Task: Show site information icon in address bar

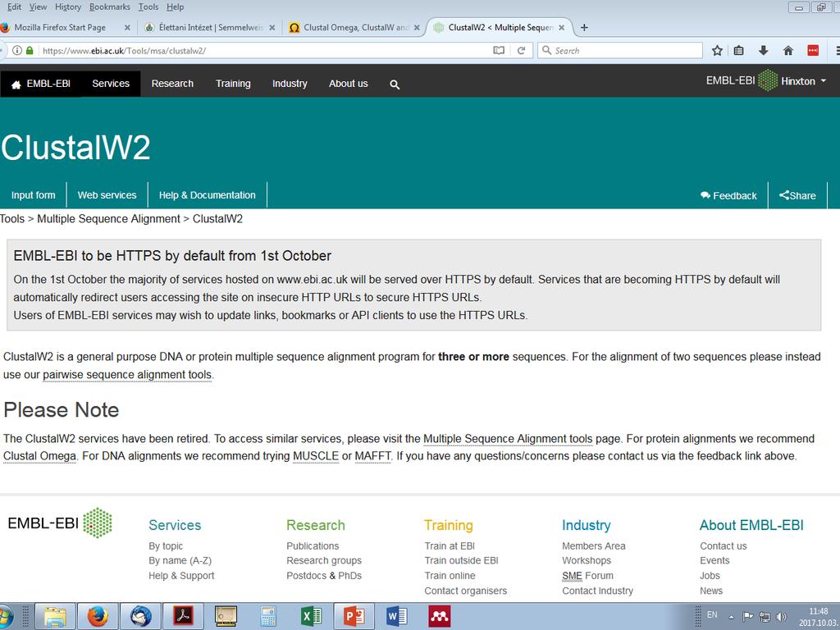Action: (17, 50)
